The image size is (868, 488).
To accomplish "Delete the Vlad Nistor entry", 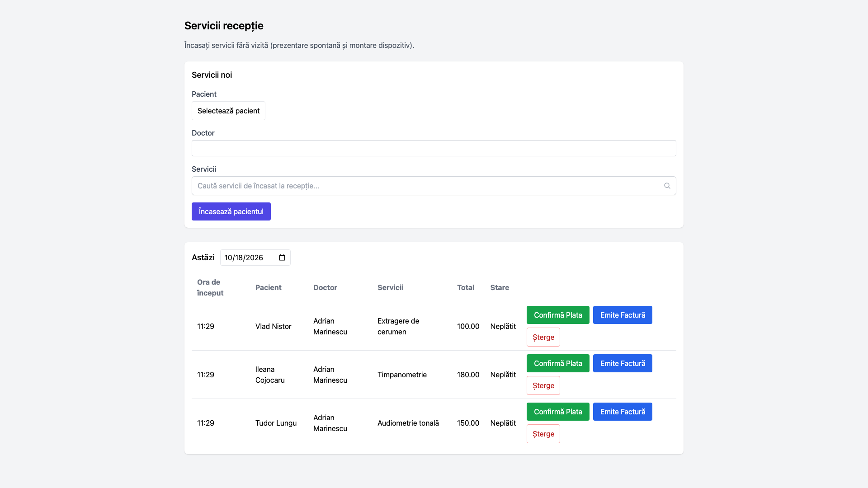I will 543,337.
